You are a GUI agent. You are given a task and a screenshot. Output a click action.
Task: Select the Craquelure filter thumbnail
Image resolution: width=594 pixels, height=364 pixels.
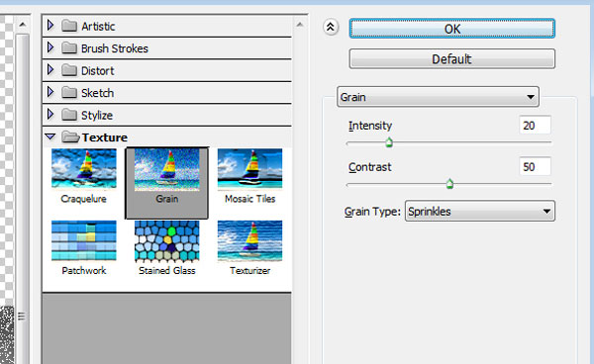(84, 168)
